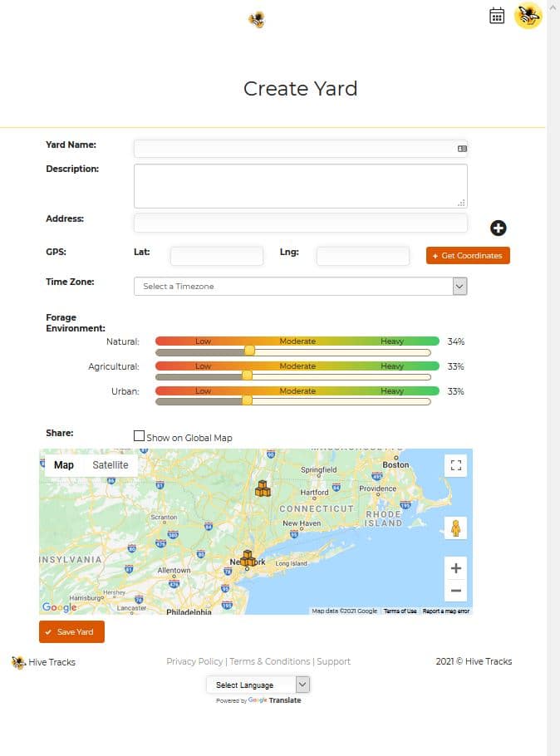
Task: Click the Philadelphia label on map
Action: click(189, 611)
